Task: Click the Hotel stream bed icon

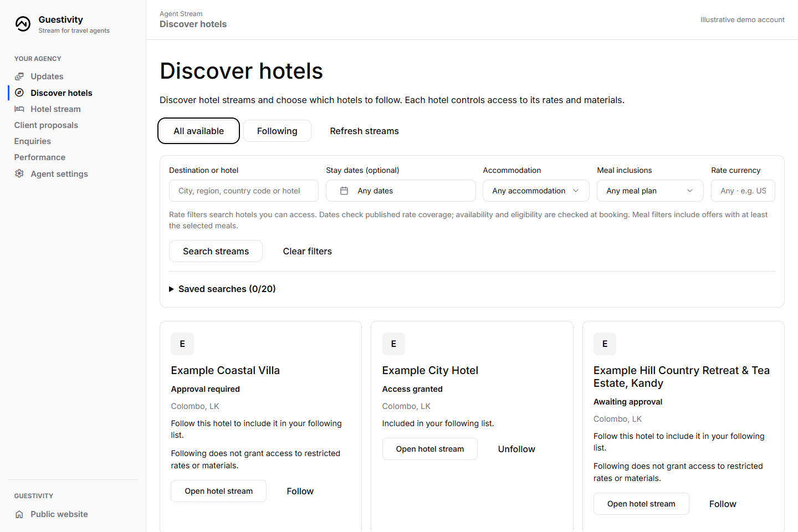Action: [x=19, y=109]
